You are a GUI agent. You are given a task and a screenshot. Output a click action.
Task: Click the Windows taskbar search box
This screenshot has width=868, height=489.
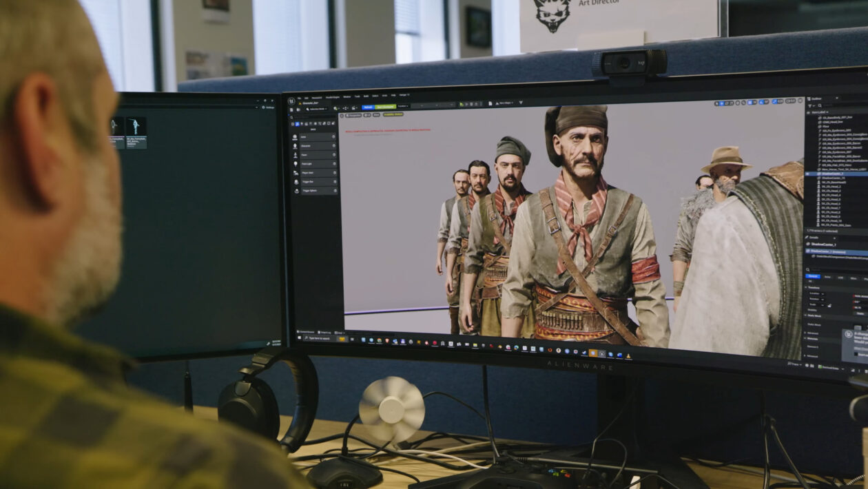[x=325, y=338]
